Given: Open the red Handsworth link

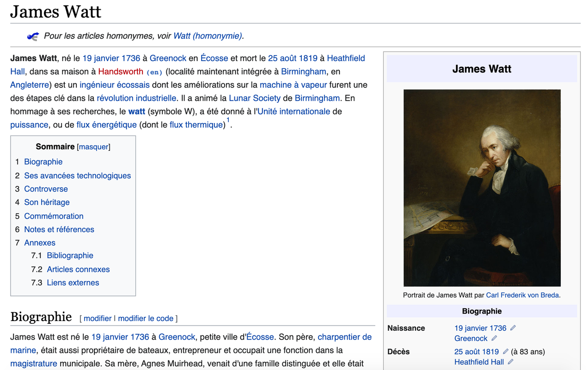Looking at the screenshot, I should pos(121,72).
